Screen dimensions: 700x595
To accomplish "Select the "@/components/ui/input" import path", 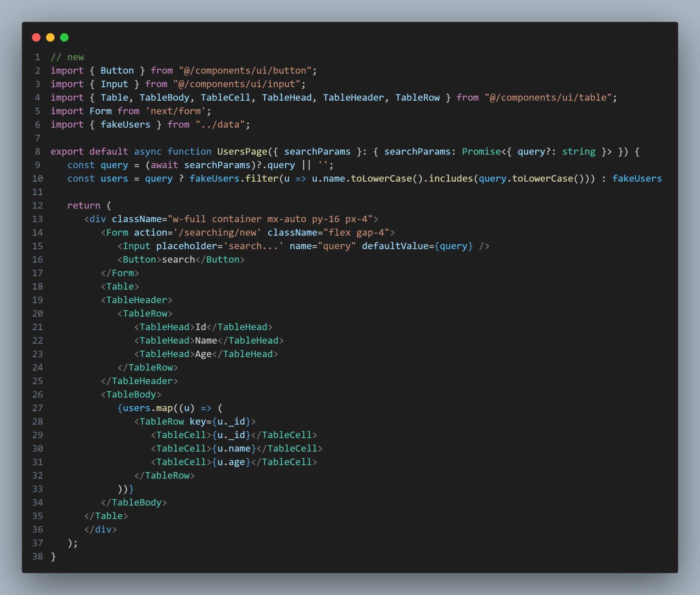I will coord(237,84).
